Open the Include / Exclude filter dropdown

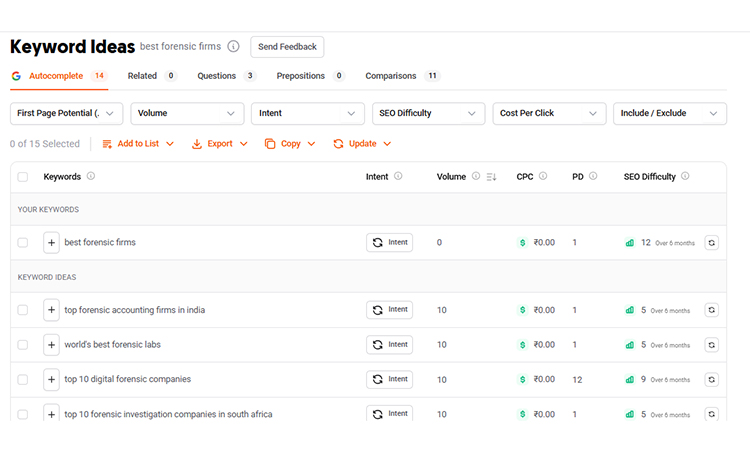tap(670, 113)
